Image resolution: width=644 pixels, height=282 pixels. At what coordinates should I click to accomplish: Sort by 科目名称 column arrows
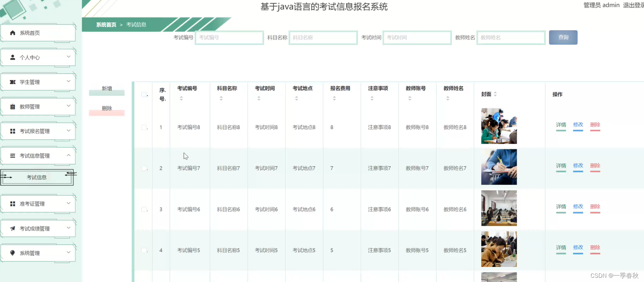221,99
